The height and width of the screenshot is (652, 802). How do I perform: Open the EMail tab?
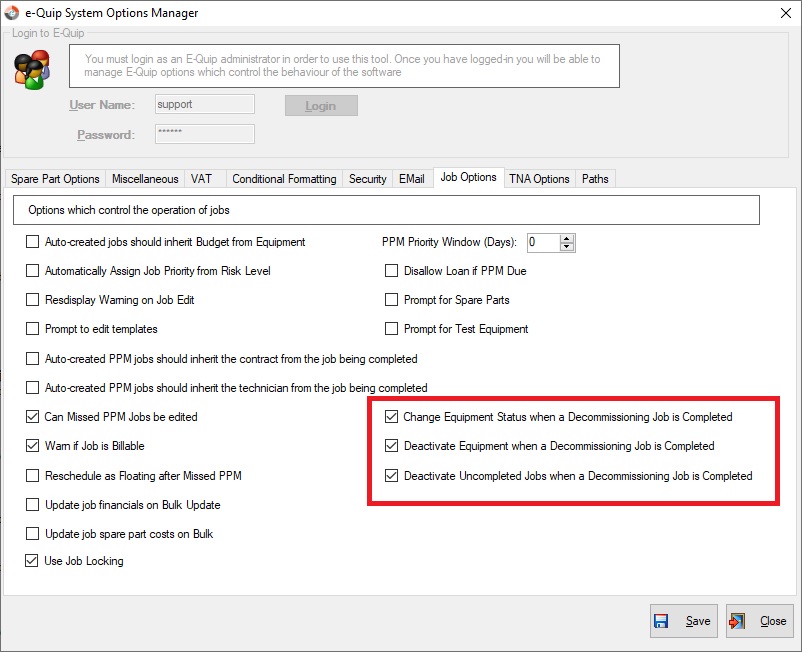tap(412, 179)
